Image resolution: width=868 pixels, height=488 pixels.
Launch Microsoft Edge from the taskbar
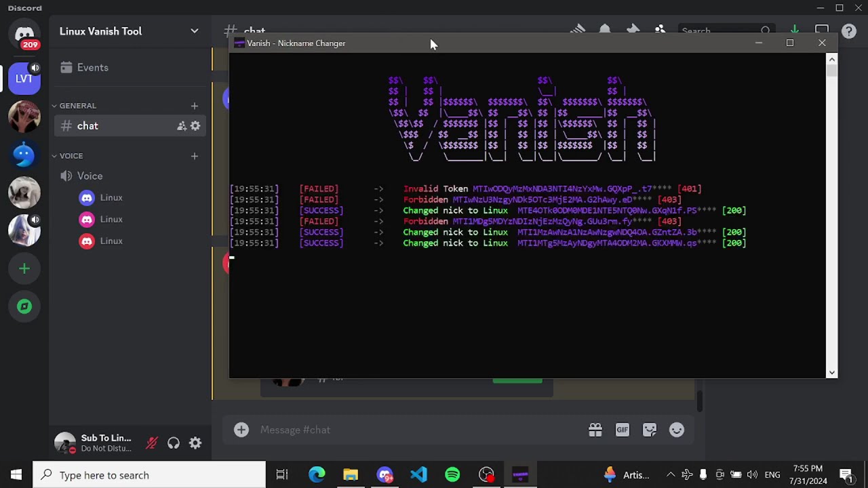(317, 475)
